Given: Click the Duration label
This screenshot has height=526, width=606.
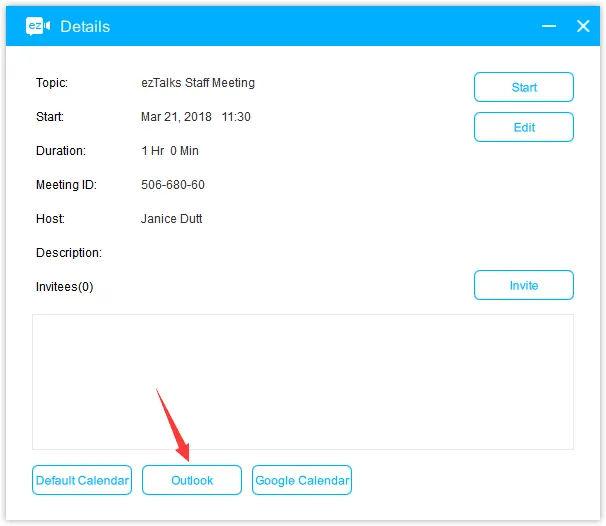Looking at the screenshot, I should (x=61, y=151).
